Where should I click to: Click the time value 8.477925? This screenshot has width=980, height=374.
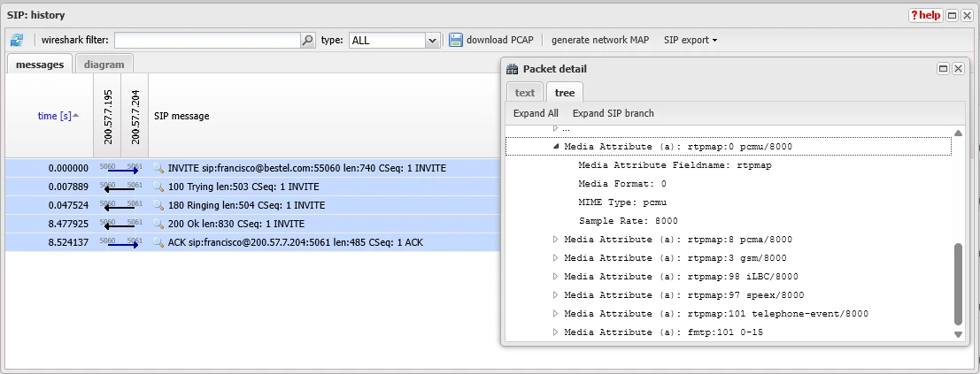tap(67, 224)
